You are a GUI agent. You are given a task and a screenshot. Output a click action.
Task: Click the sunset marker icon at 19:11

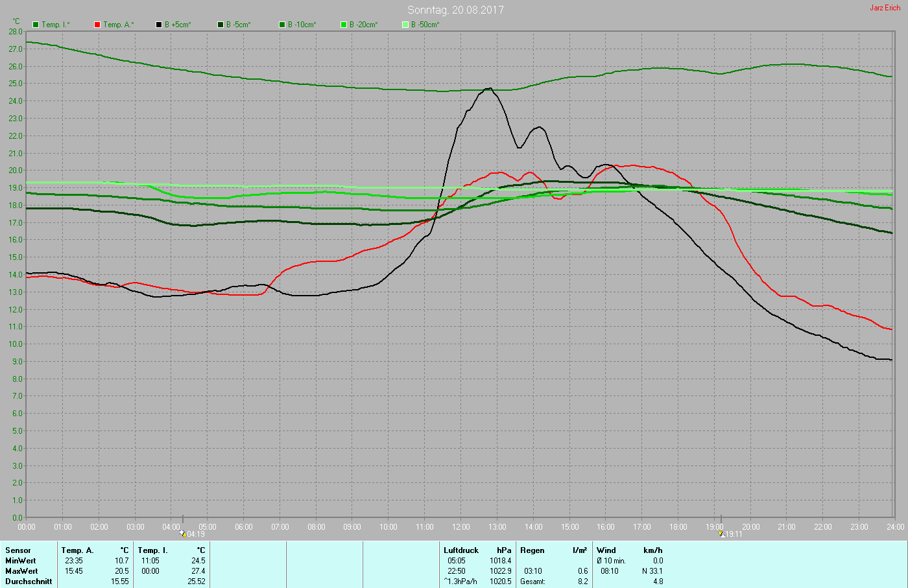[x=721, y=534]
